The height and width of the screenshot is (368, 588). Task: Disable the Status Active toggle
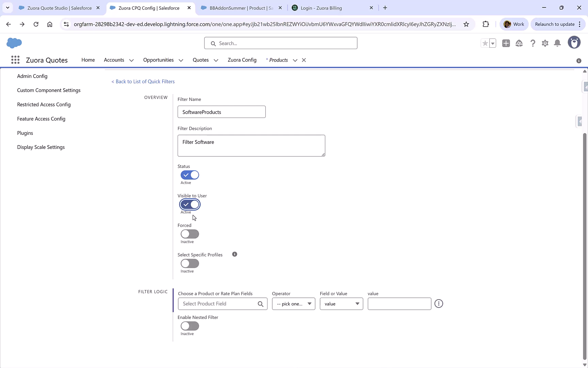(x=190, y=175)
